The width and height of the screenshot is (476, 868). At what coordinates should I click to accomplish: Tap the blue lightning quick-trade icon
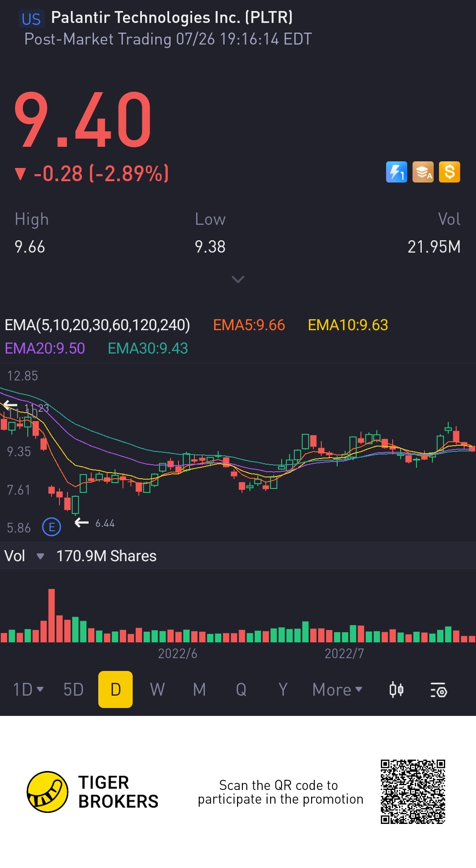coord(396,172)
